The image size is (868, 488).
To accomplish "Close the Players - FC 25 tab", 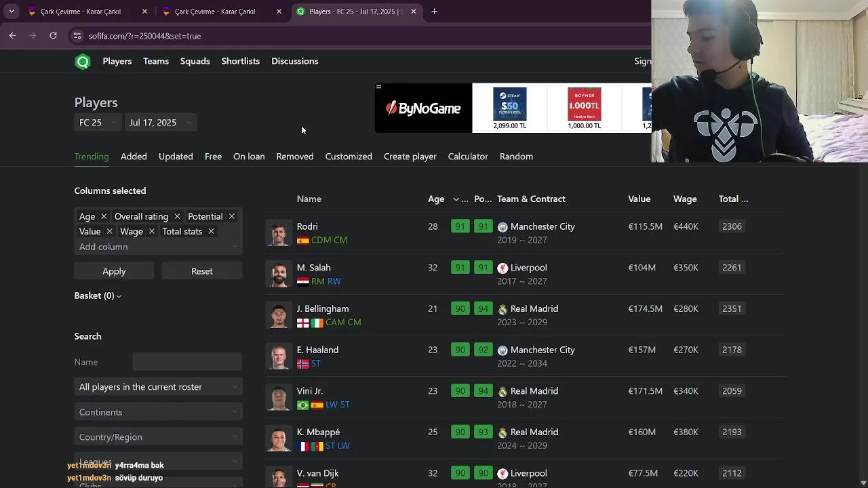I will (414, 12).
